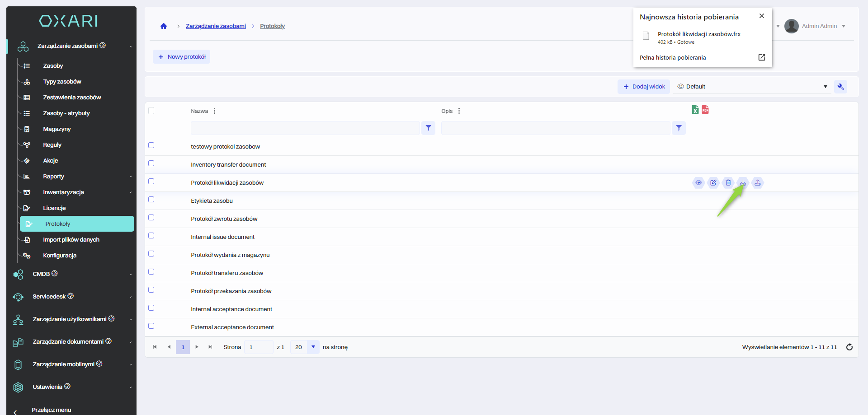This screenshot has width=868, height=415.
Task: Click the preview eye icon for Protokół likwidacji
Action: point(698,183)
